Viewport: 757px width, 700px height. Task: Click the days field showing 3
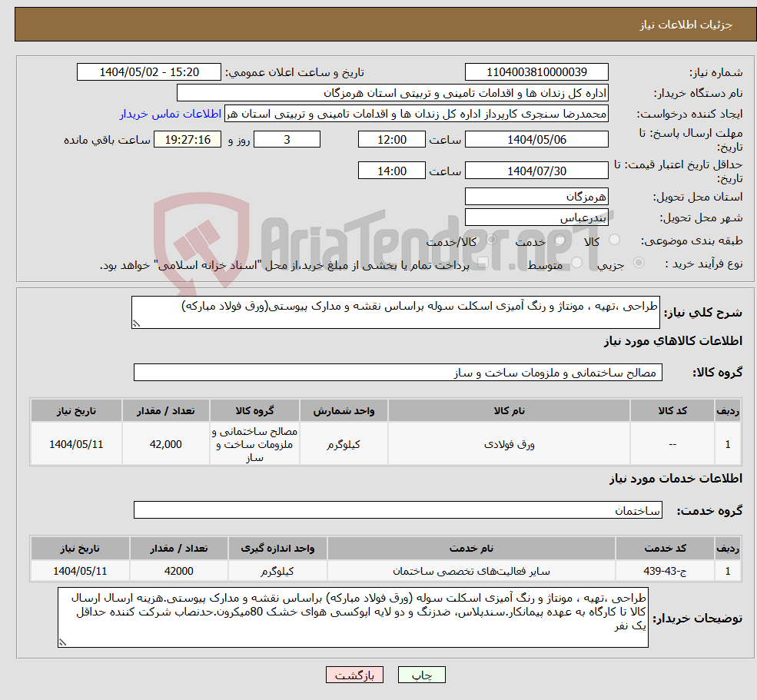[x=287, y=139]
